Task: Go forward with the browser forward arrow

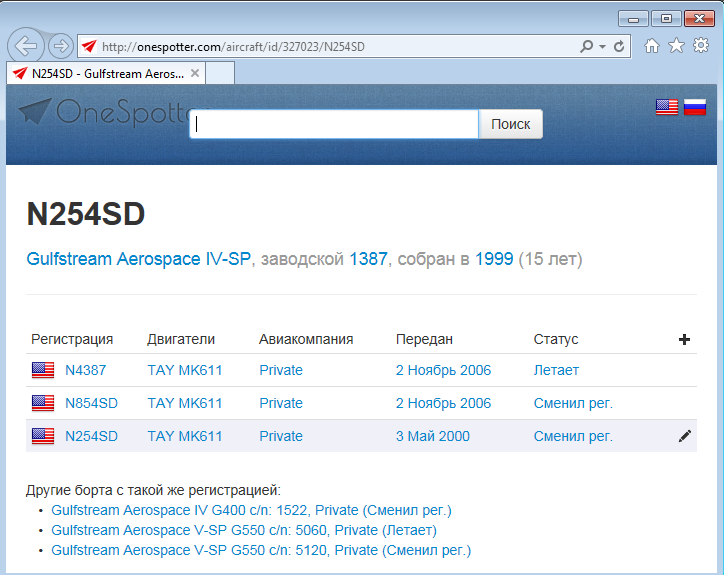Action: (x=60, y=46)
